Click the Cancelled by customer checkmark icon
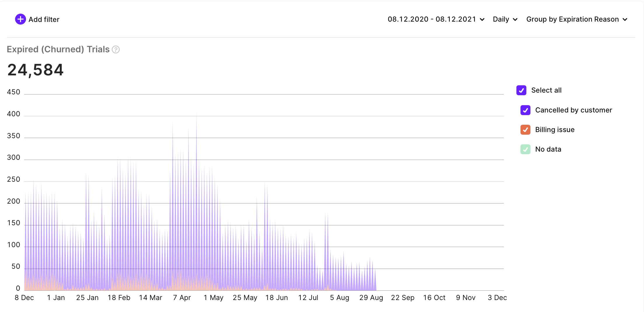The height and width of the screenshot is (312, 644). pos(525,110)
